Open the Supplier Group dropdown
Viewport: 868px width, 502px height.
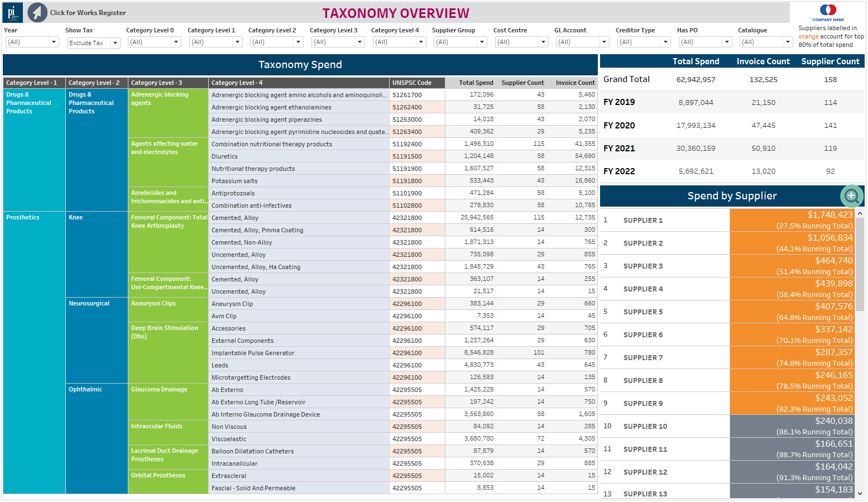pos(461,42)
